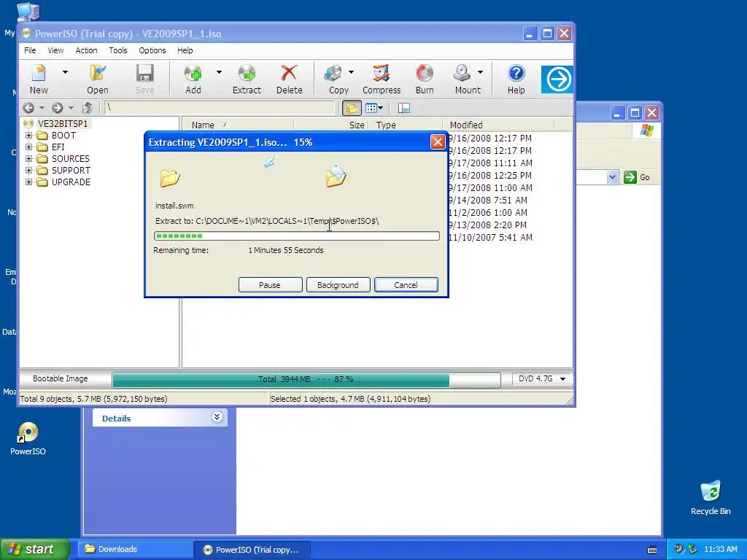Click the keyboard icon in the taskbar
This screenshot has height=560, width=747.
[x=652, y=550]
